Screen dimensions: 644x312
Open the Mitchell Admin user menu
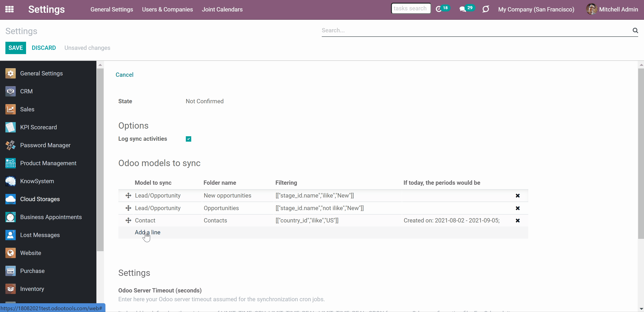coord(612,9)
